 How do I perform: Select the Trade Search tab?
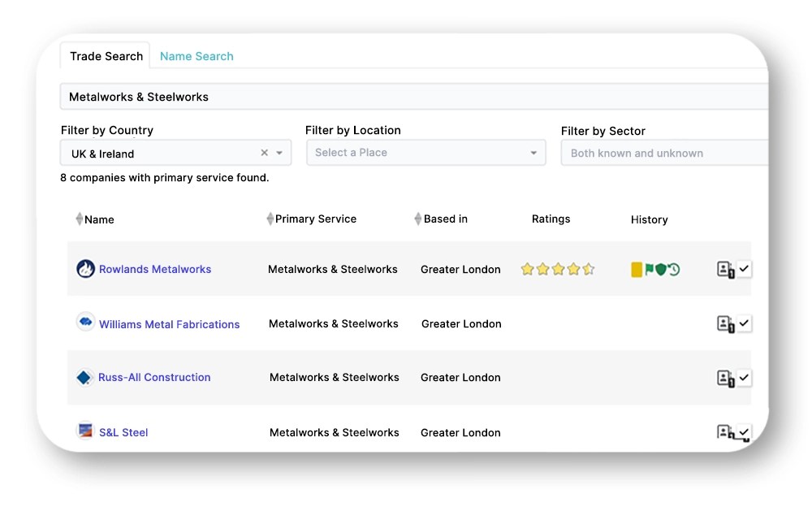[106, 56]
